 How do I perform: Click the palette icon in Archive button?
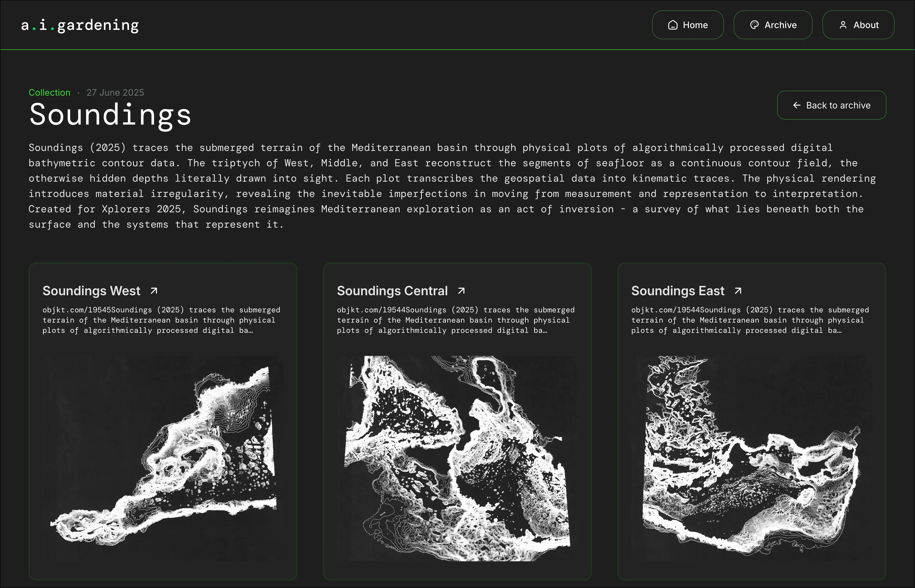click(754, 25)
